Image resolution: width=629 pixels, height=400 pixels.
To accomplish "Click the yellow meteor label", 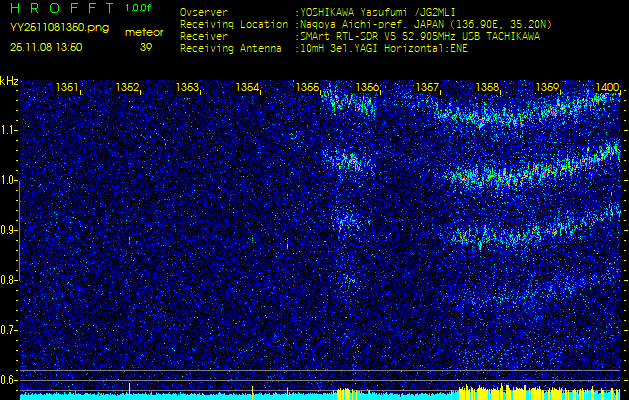I will (x=146, y=32).
